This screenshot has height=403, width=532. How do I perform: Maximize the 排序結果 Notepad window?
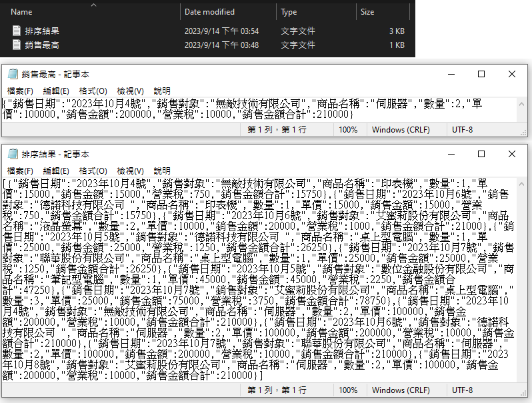pyautogui.click(x=481, y=155)
